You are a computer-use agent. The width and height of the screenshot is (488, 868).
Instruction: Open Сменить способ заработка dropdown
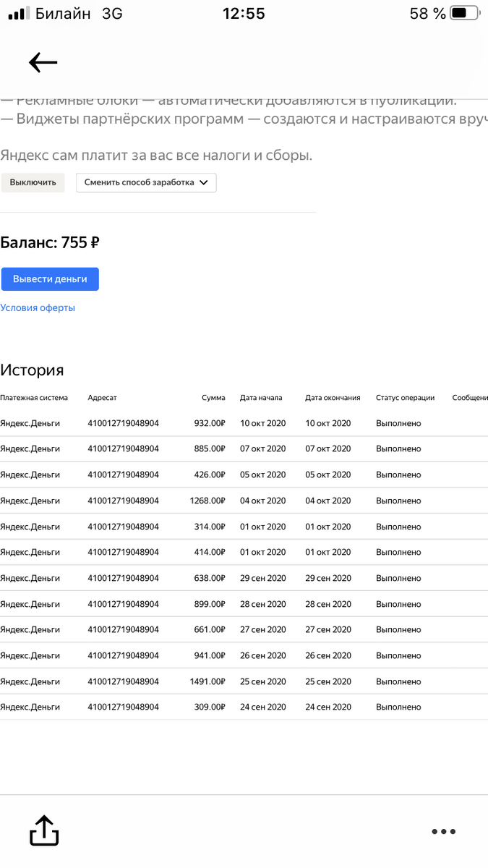coord(146,182)
